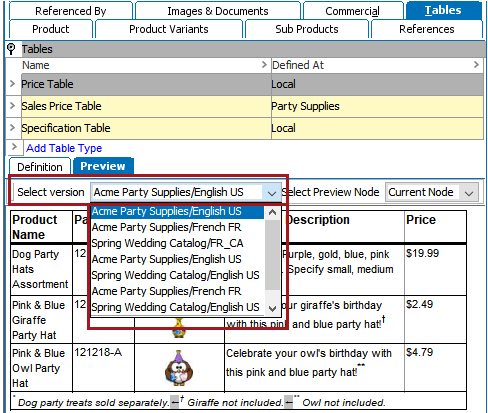This screenshot has height=413, width=488.
Task: Open the Select version combo box
Action: pos(186,192)
